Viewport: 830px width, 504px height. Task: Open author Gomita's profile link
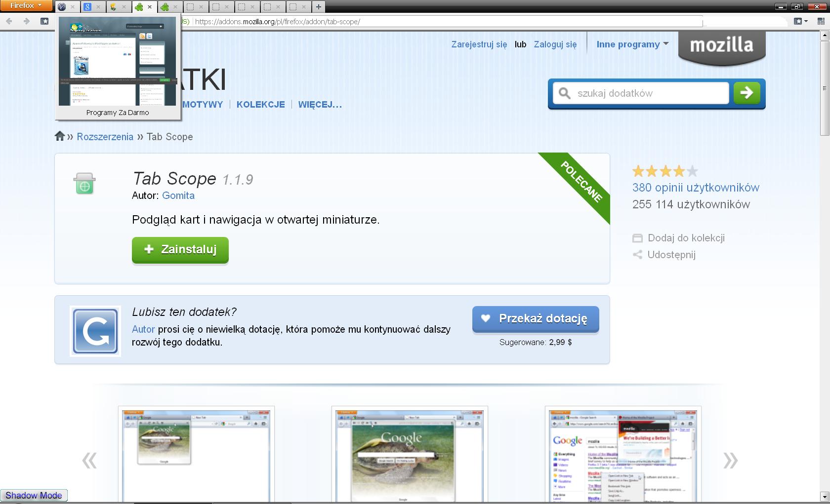click(x=178, y=195)
